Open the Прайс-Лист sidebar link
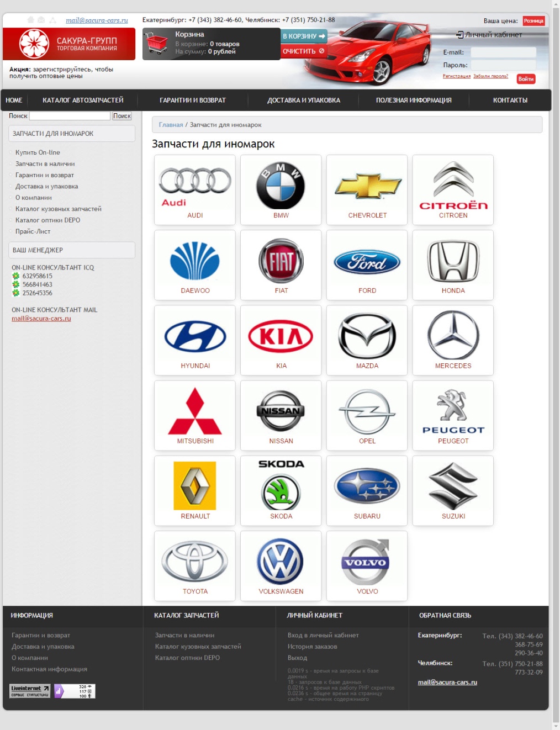 (x=33, y=231)
